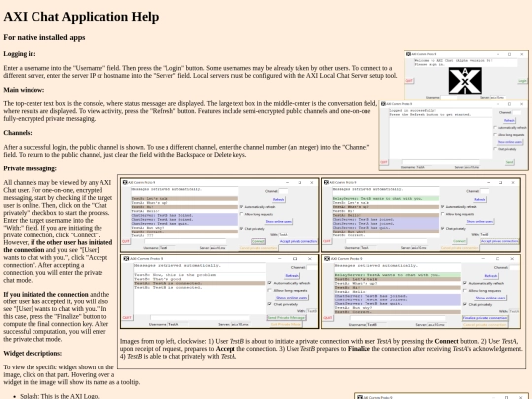Close the window showing the Finalize private connection button
Image resolution: width=532 pixels, height=399 pixels.
coord(512,258)
